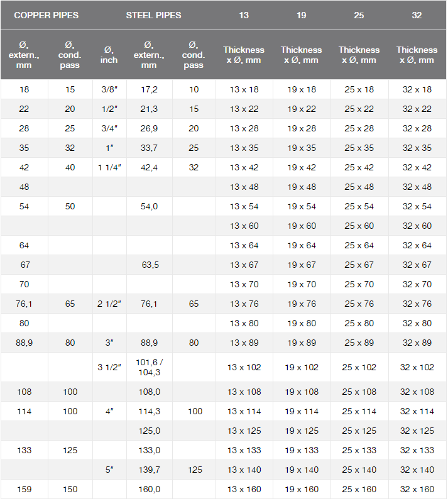Select the 32 x 160 cell

point(417,489)
